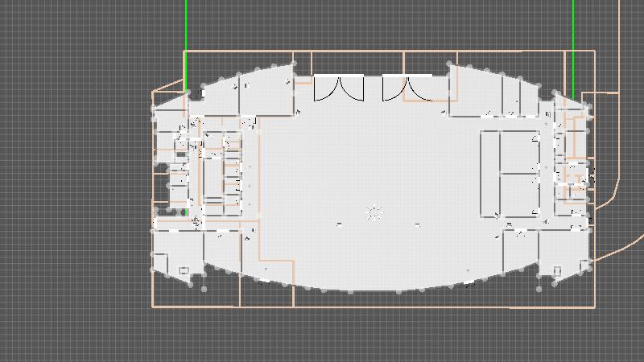Select the right double door symbol

coord(407,88)
